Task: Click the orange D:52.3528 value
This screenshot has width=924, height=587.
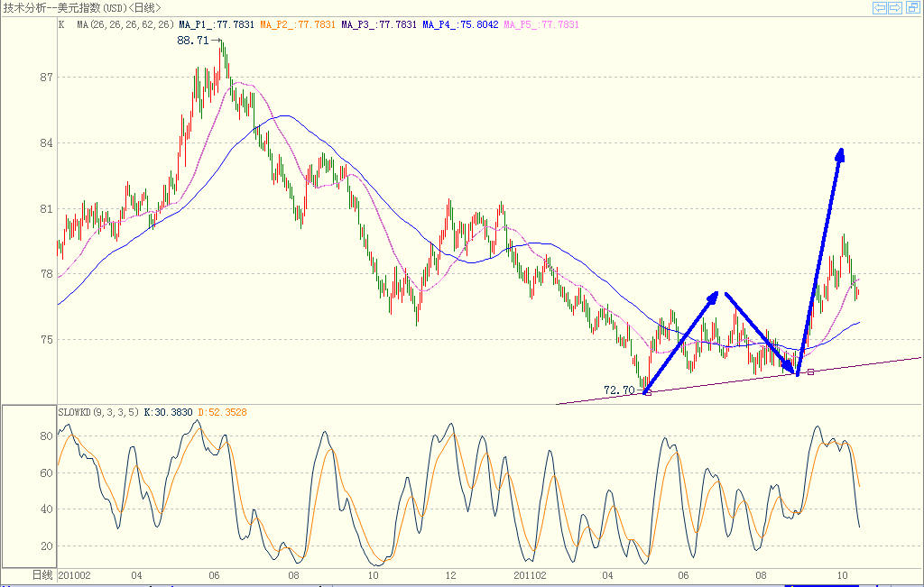Action: pyautogui.click(x=222, y=412)
